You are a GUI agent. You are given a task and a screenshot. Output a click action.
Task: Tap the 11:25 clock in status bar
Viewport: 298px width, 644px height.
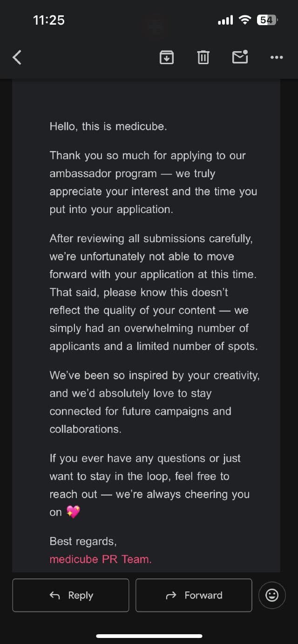(x=49, y=20)
